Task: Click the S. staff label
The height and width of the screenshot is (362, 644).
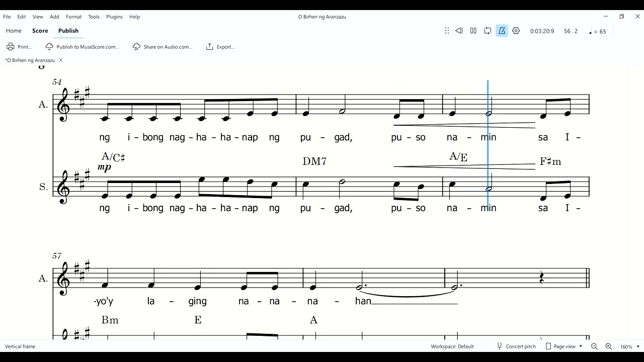Action: click(x=44, y=187)
